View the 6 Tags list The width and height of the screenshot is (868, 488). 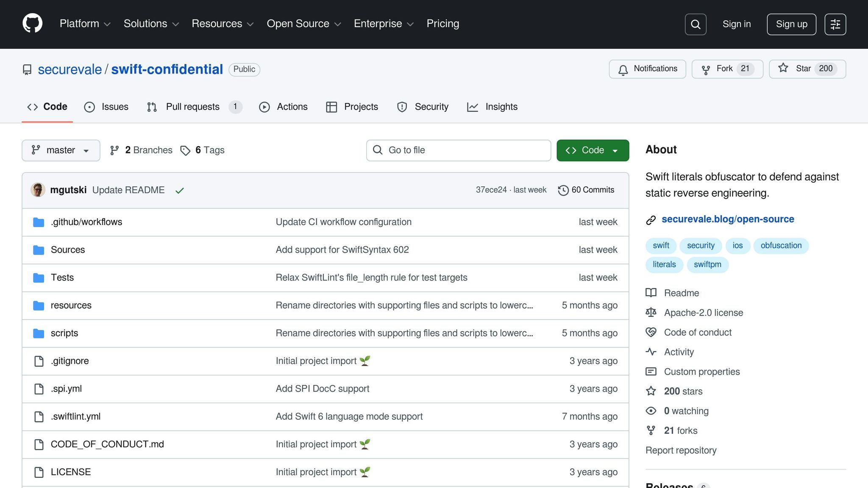point(203,150)
